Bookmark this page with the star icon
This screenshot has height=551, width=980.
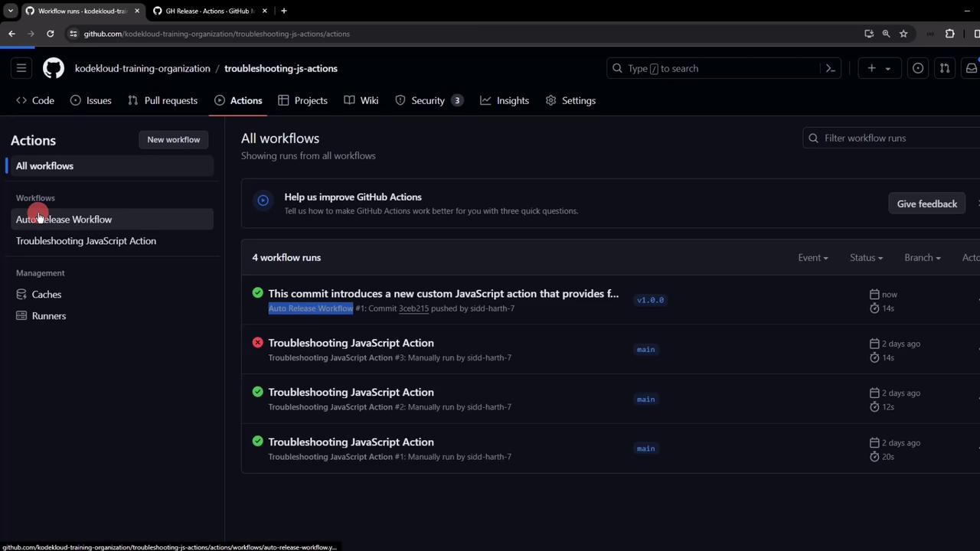click(903, 34)
